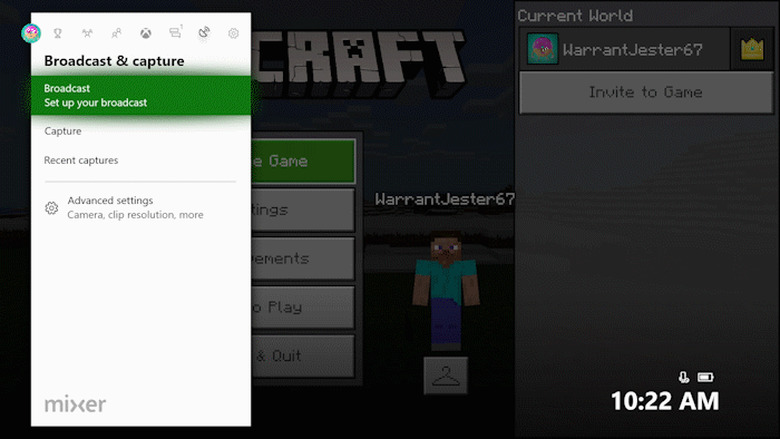Viewport: 780px width, 439px height.
Task: Open the skin chooser hanger icon
Action: (x=446, y=375)
